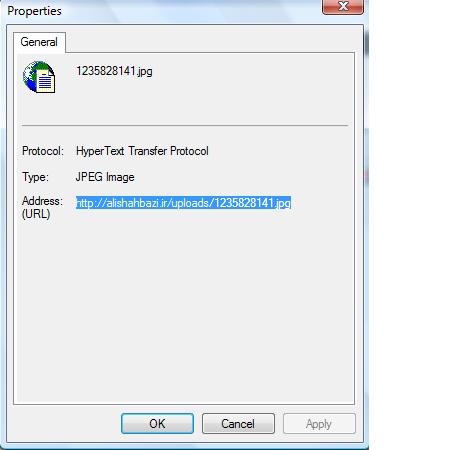Confirm the dialog with the OK button
The width and height of the screenshot is (467, 450).
[x=157, y=424]
